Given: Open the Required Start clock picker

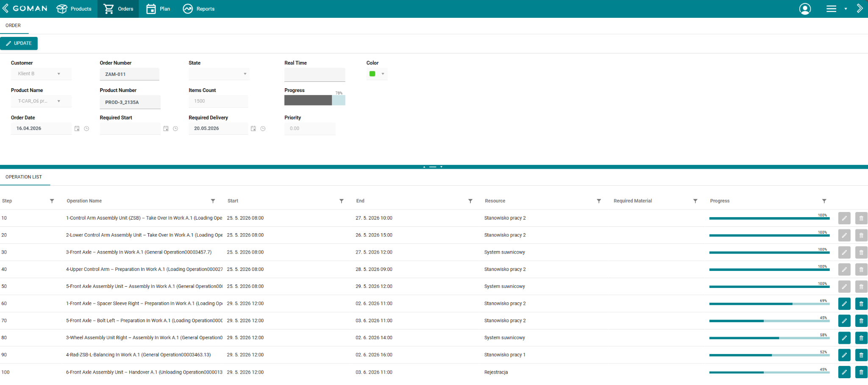Looking at the screenshot, I should pos(175,128).
